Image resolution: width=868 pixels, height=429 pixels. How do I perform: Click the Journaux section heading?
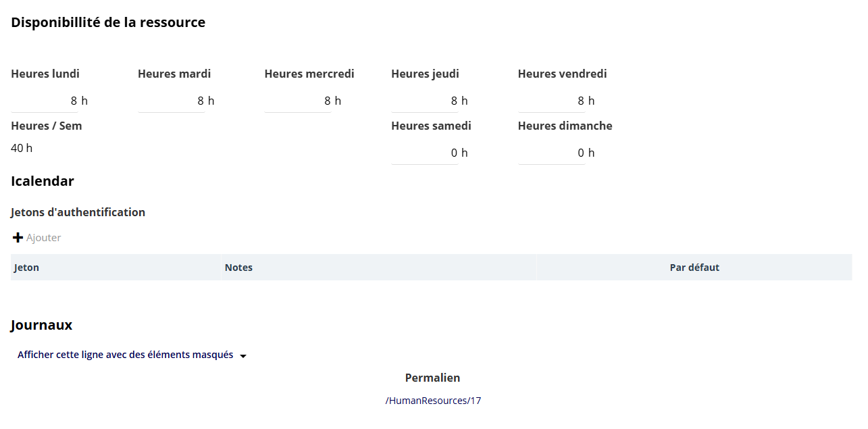(42, 325)
